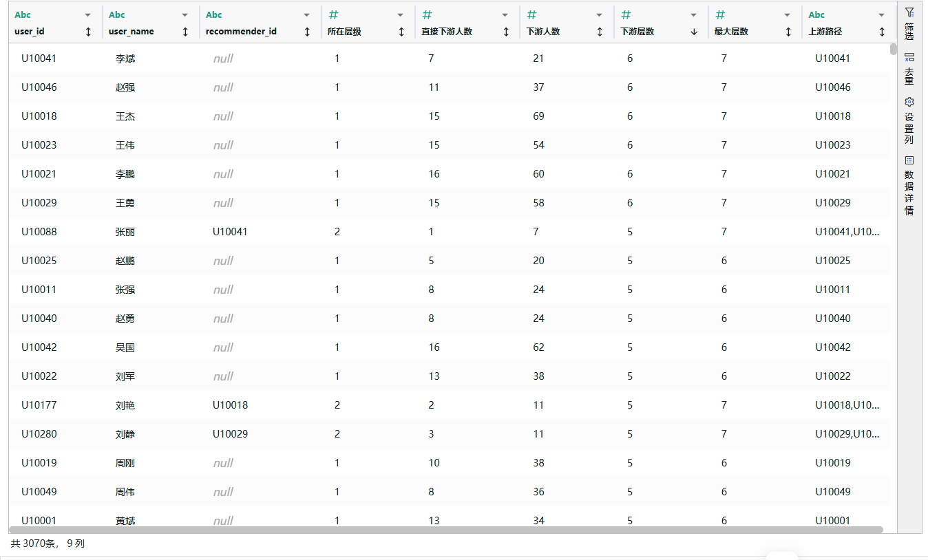Open 所在层级 column type dropdown

click(x=401, y=15)
